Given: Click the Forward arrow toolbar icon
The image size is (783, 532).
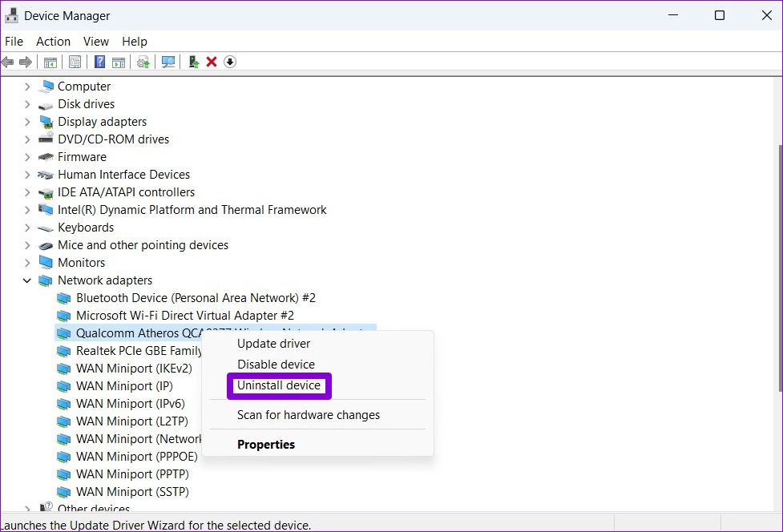Looking at the screenshot, I should pos(26,62).
